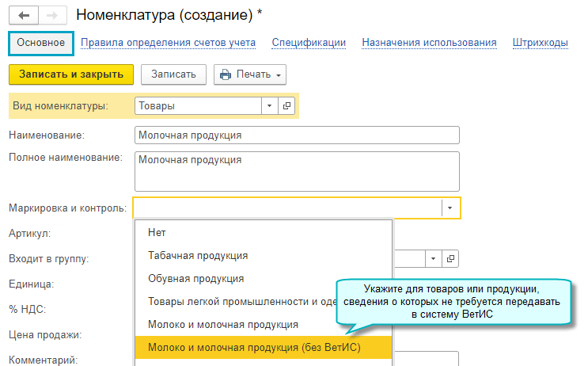This screenshot has width=588, height=366.
Task: Select Нет in the dropdown list
Action: pos(157,233)
